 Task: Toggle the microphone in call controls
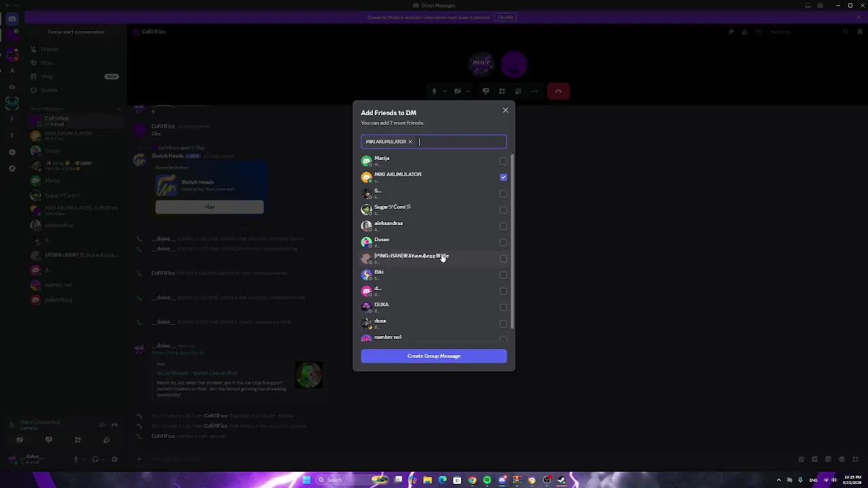pos(435,91)
